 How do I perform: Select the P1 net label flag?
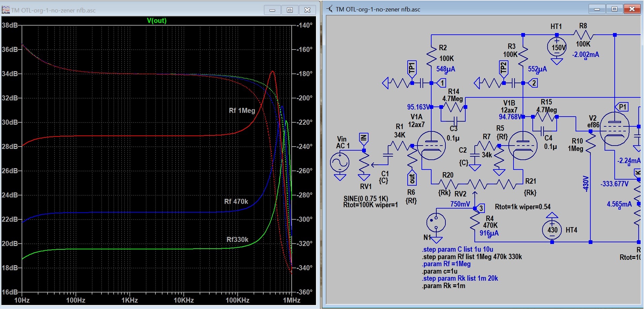pyautogui.click(x=622, y=107)
